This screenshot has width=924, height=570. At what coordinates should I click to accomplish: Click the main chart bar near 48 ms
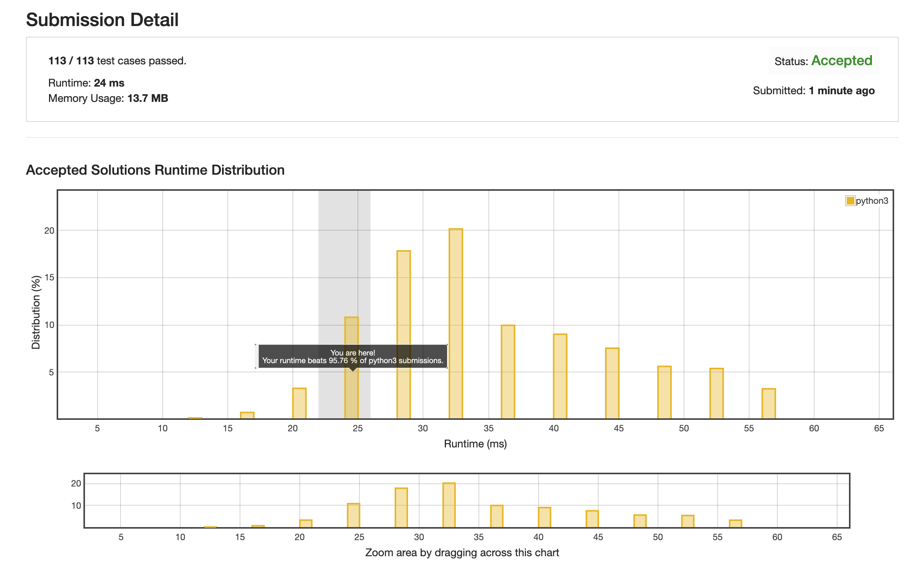point(664,392)
